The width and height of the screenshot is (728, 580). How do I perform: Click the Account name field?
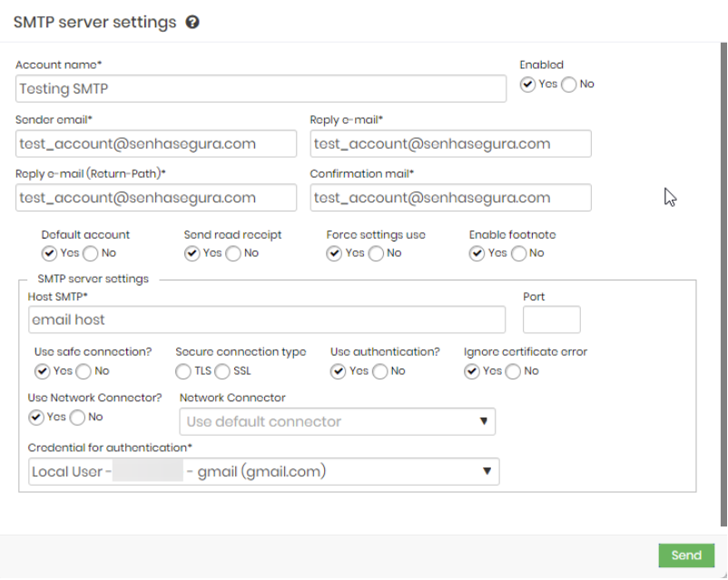coord(260,88)
